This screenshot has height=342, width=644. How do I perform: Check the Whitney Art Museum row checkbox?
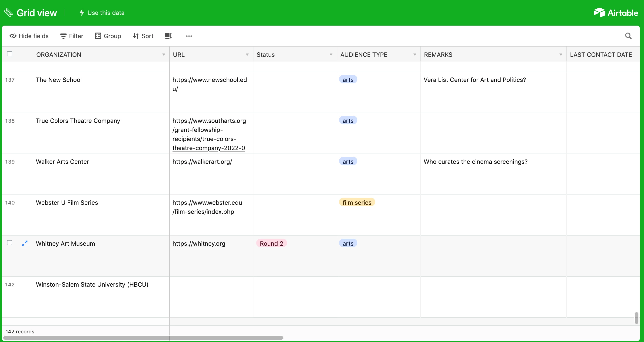[10, 243]
